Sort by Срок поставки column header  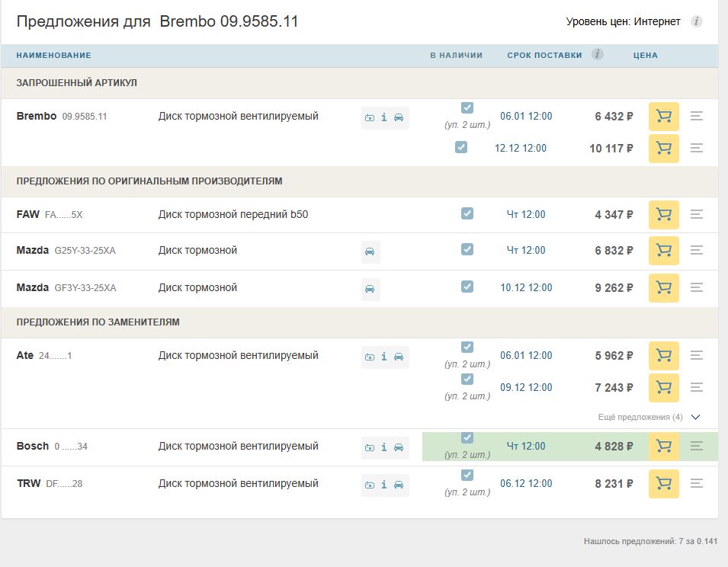pos(544,55)
